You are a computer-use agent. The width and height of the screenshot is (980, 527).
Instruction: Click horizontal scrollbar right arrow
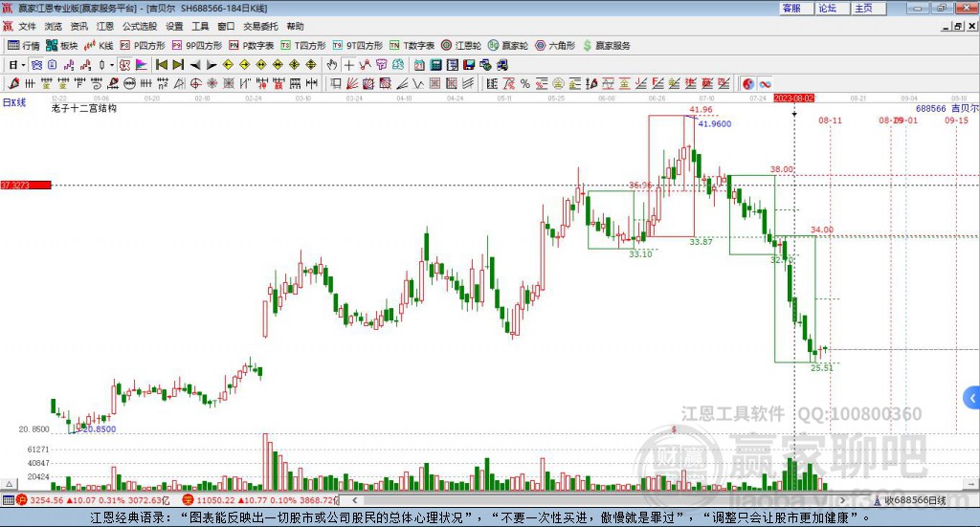click(x=842, y=500)
